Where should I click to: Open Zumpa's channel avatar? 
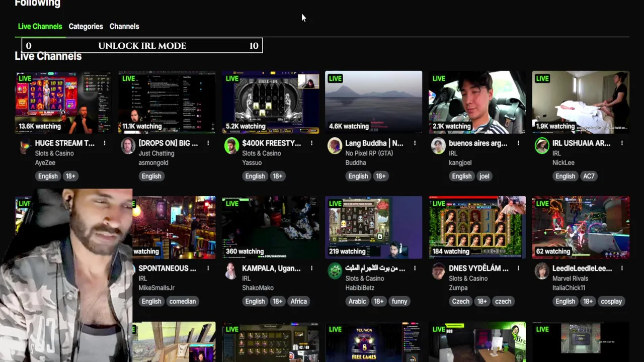(x=438, y=271)
